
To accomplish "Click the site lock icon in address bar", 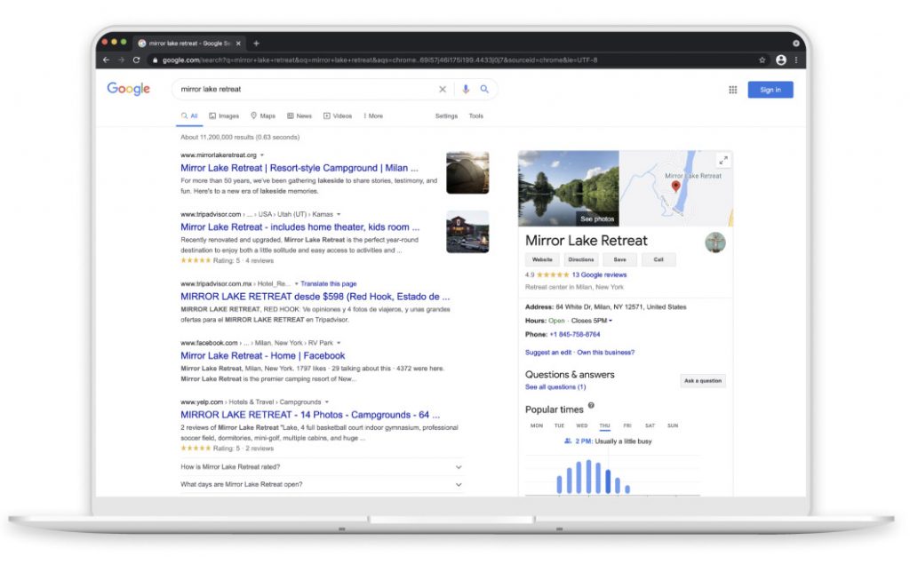I will tap(155, 60).
